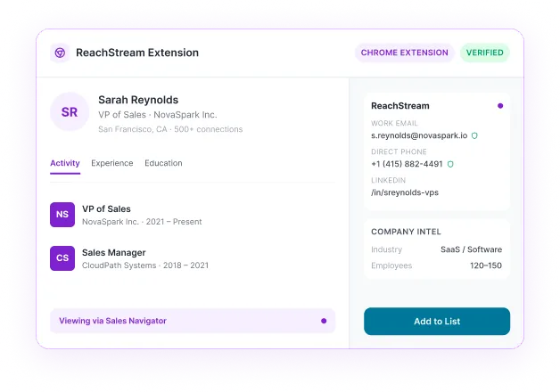Click the Employees label
Image resolution: width=560 pixels, height=392 pixels.
coord(391,265)
